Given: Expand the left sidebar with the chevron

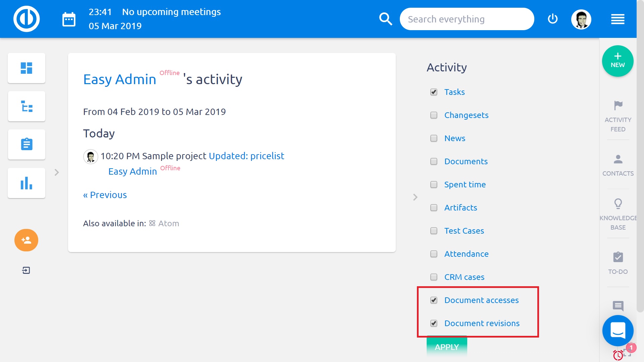Looking at the screenshot, I should click(56, 172).
